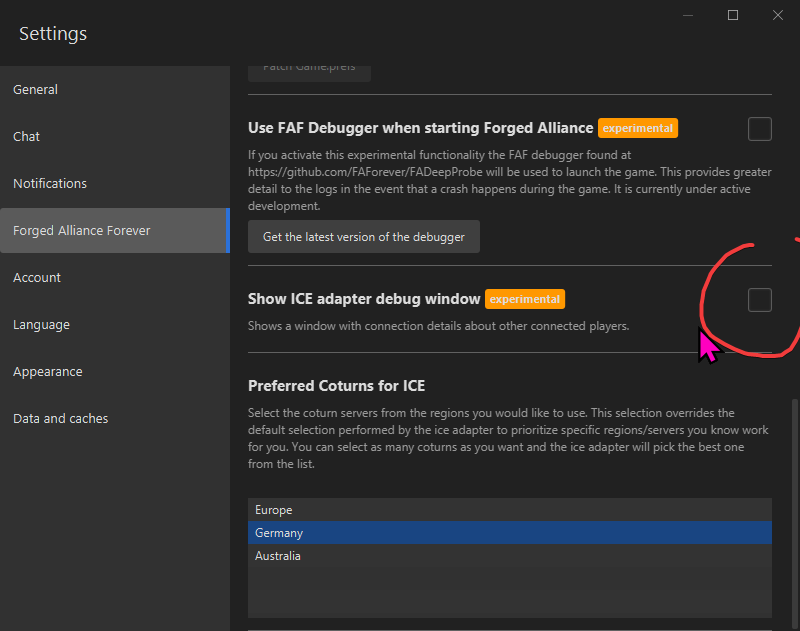Image resolution: width=800 pixels, height=631 pixels.
Task: Close the Settings window
Action: [x=778, y=15]
